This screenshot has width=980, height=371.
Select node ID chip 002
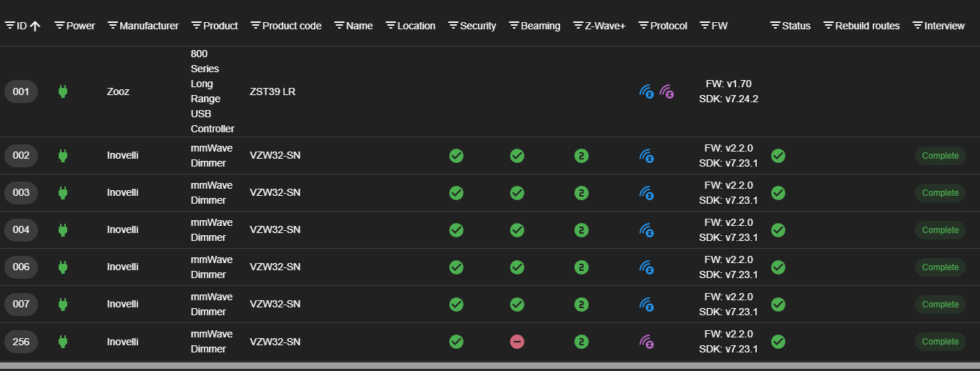(x=21, y=156)
